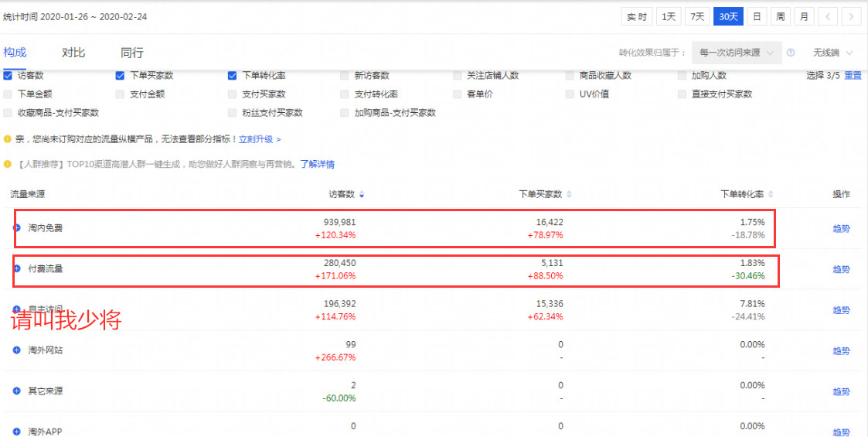Disable the 下单转化率 metric checkbox

pyautogui.click(x=233, y=76)
